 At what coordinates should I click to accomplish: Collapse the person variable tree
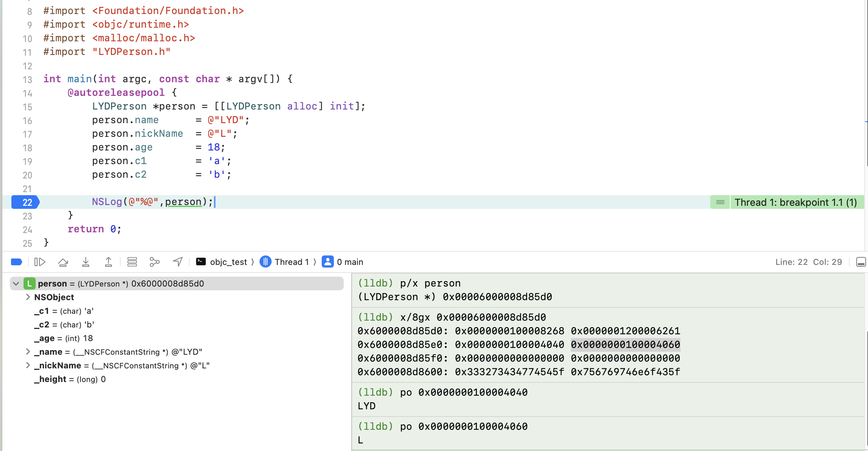16,283
